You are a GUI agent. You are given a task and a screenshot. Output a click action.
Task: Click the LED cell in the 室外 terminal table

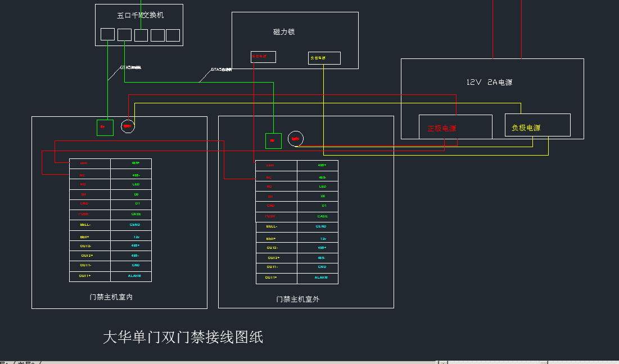318,186
